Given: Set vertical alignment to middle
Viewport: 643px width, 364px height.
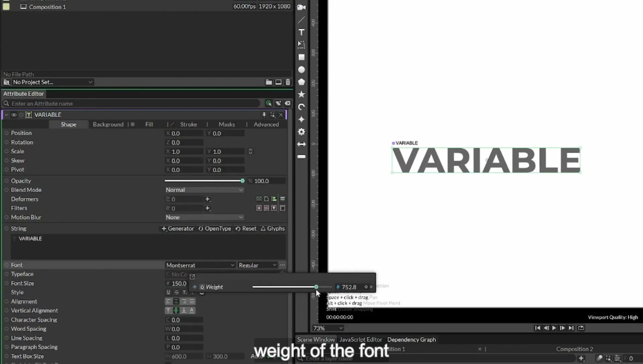Looking at the screenshot, I should [x=176, y=310].
